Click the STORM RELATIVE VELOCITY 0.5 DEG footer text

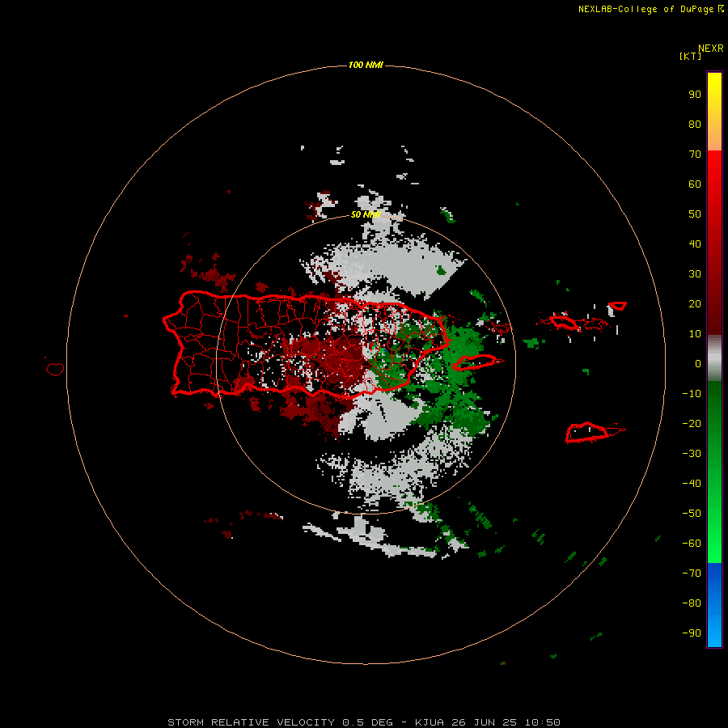[280, 722]
